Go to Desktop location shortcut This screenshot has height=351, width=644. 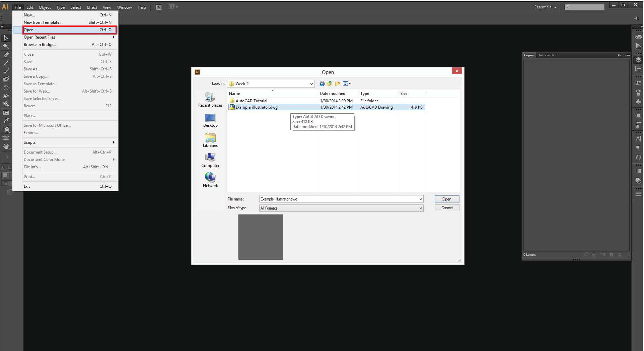pyautogui.click(x=210, y=121)
